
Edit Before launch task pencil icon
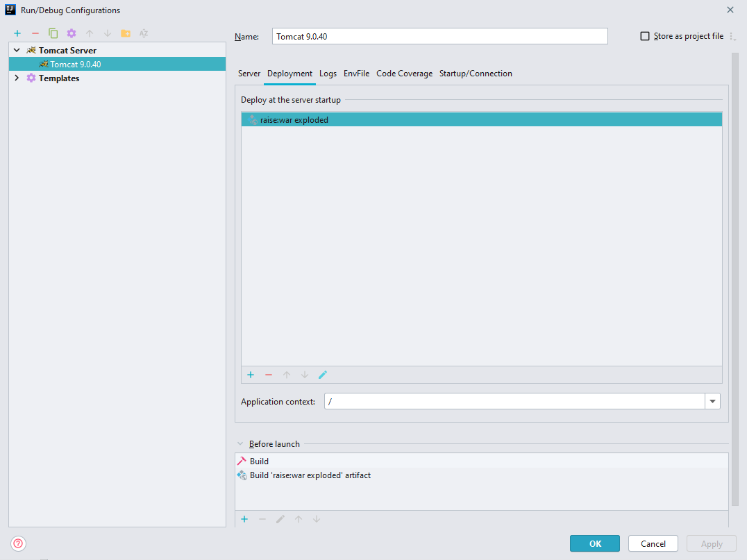(x=280, y=519)
